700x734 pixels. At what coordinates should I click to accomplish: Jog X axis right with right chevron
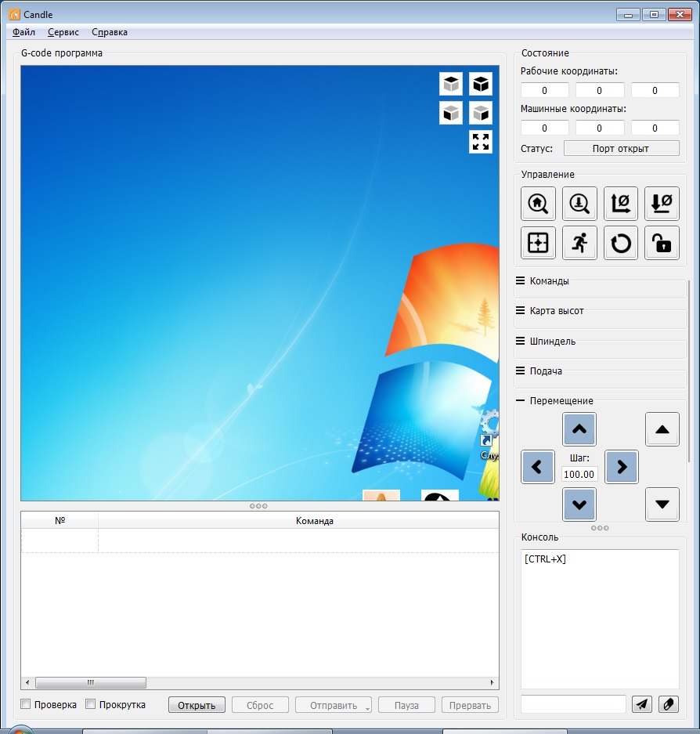[622, 467]
